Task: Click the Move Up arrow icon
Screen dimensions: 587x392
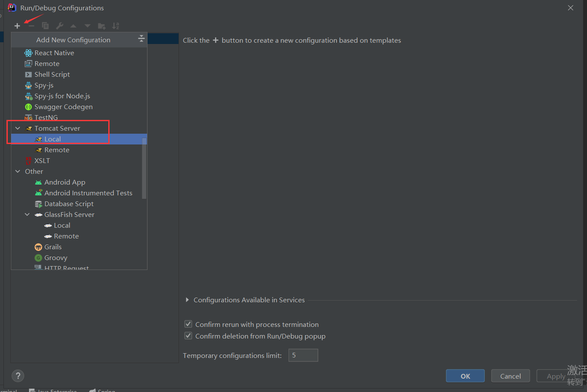Action: coord(73,26)
